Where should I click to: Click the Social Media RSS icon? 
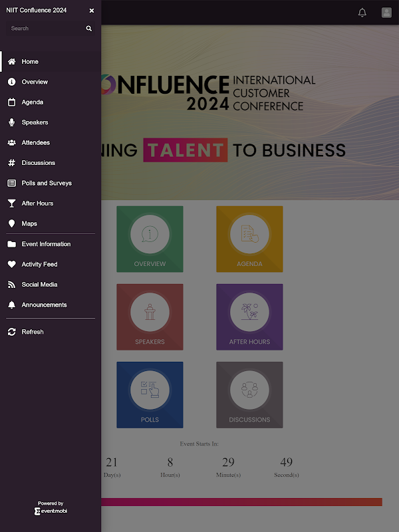pos(11,285)
